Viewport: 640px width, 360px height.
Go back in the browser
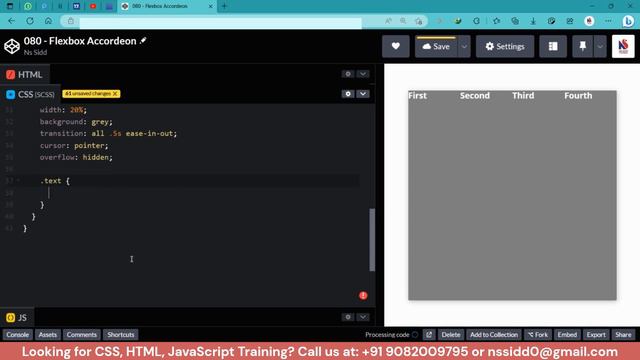coord(11,20)
